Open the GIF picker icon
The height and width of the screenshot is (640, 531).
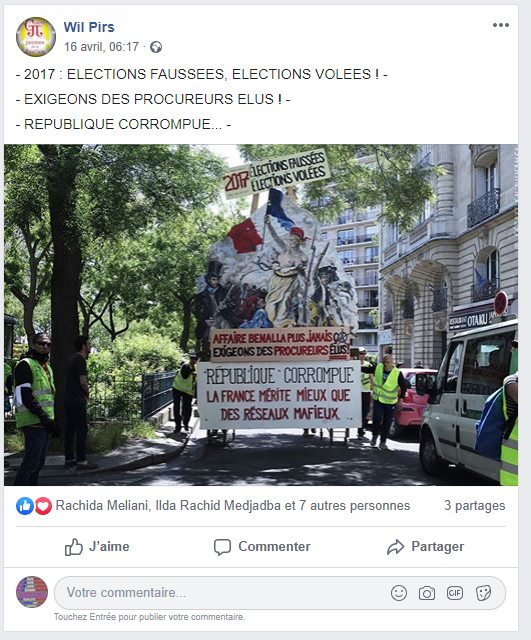point(455,593)
